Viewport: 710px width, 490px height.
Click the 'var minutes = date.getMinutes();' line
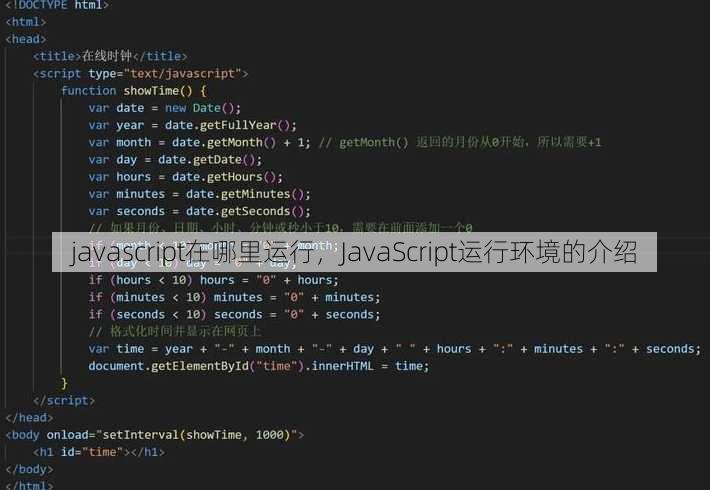200,194
